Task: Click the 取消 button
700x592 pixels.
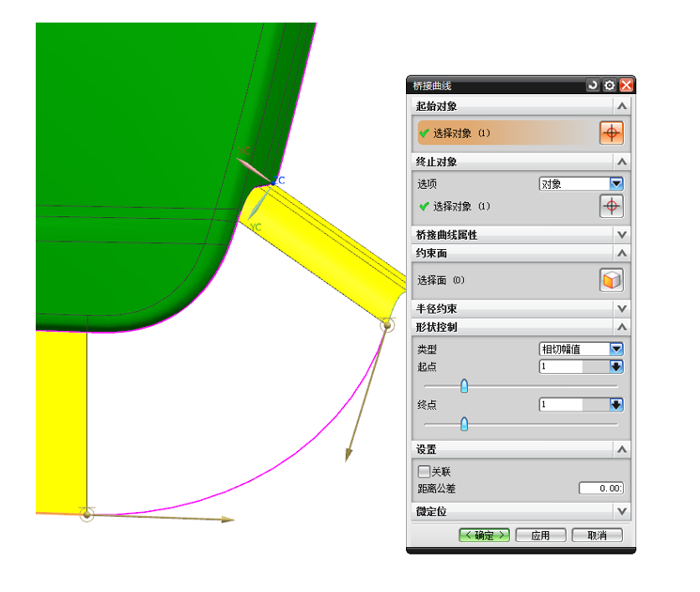Action: [x=597, y=535]
